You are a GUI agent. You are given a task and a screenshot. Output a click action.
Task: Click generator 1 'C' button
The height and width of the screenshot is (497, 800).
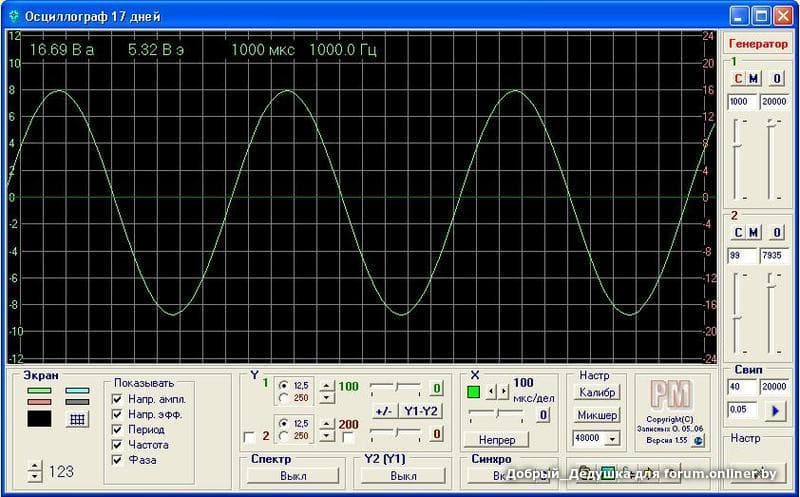[x=739, y=79]
